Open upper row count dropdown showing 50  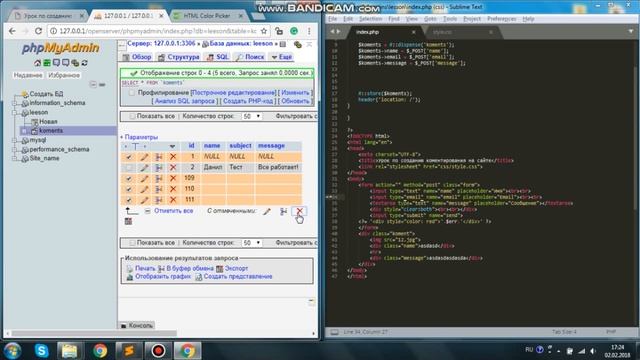click(251, 116)
